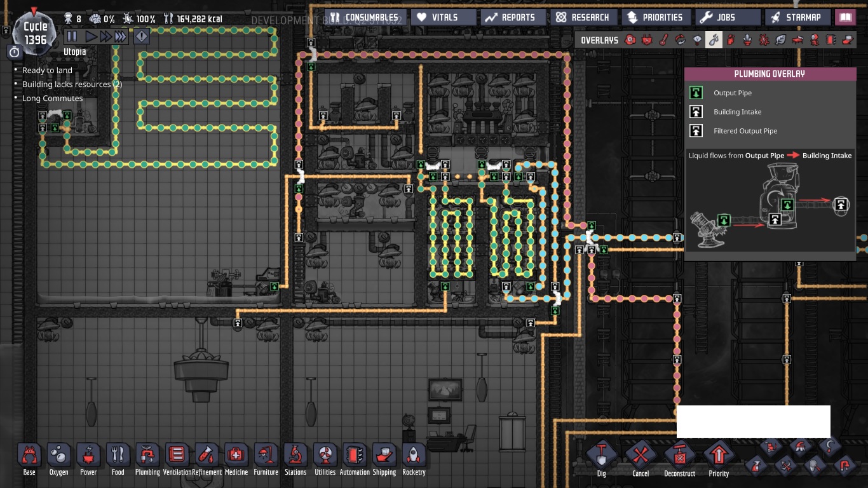Image resolution: width=868 pixels, height=488 pixels.
Task: Switch to the Temperature overlay thermometer
Action: [663, 40]
